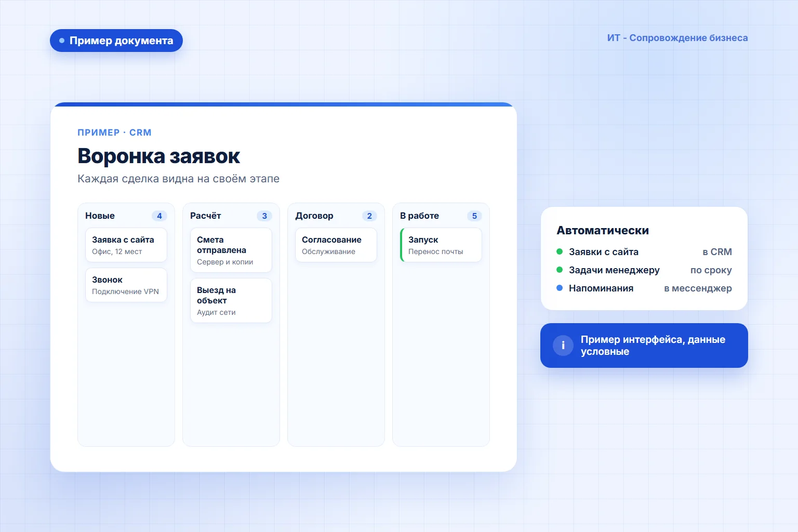Screen dimensions: 798x532
Task: Click the «Аудит сети» subtitle
Action: coord(216,312)
